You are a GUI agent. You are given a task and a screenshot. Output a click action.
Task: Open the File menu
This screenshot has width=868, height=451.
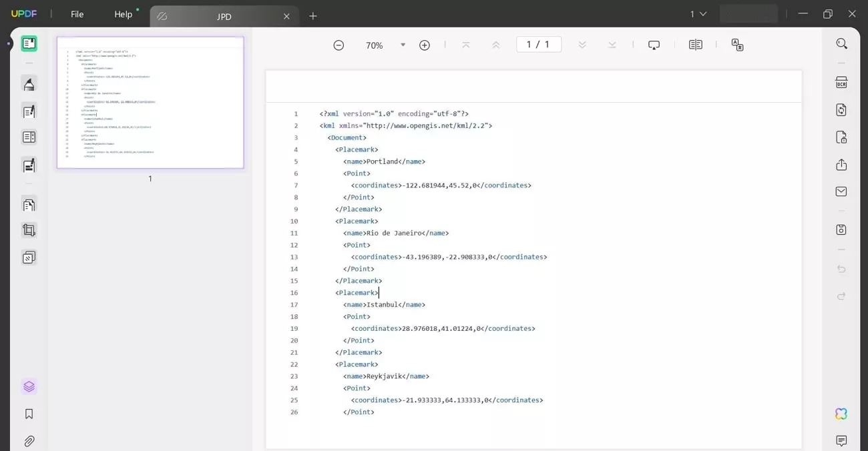pos(77,14)
